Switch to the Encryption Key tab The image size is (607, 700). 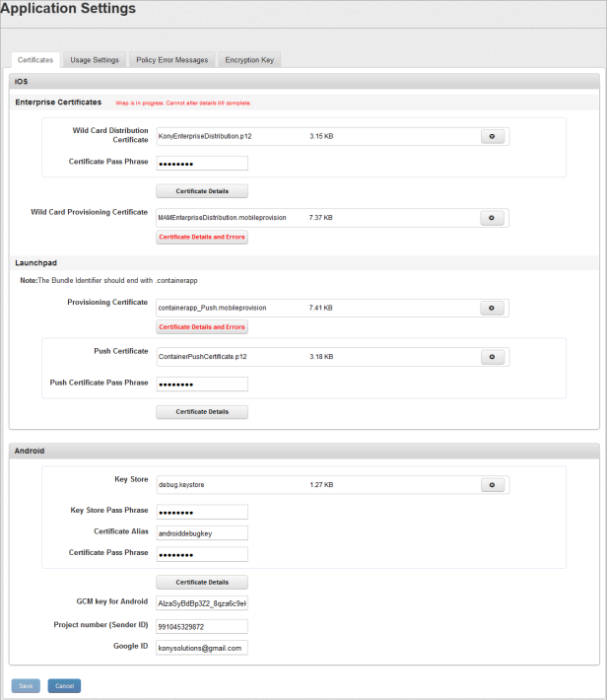coord(249,60)
